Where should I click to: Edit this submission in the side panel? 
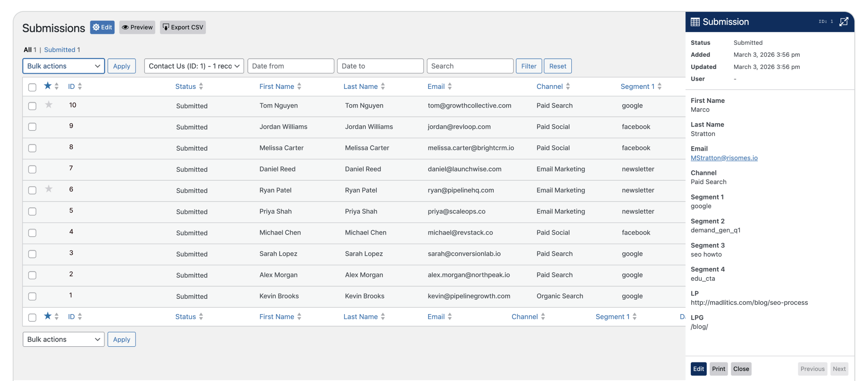tap(698, 369)
